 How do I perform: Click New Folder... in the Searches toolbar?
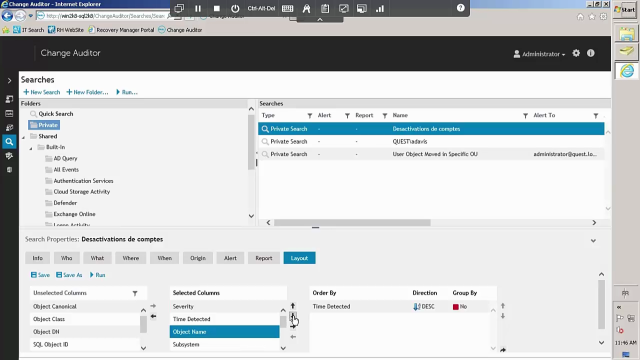coord(87,92)
